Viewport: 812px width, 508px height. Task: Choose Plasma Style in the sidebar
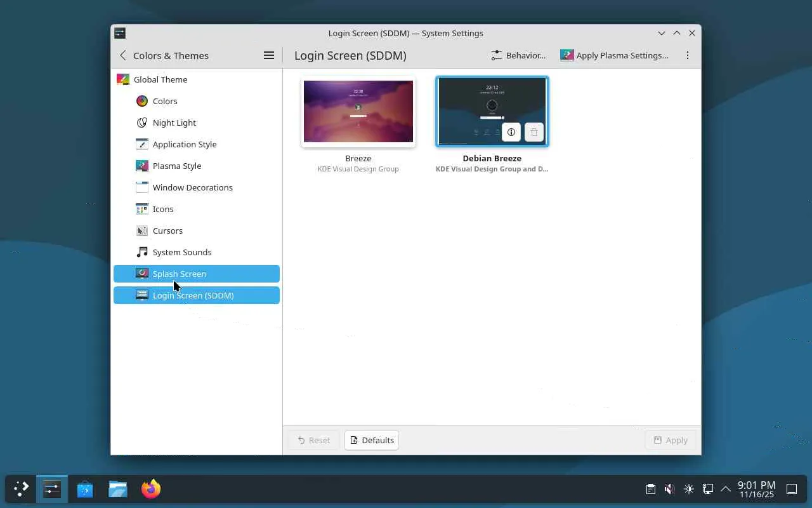[197, 166]
